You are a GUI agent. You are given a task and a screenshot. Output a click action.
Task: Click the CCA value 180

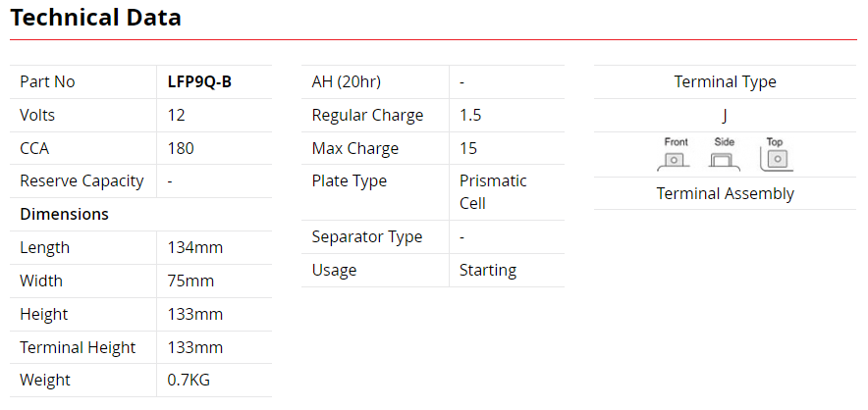tap(181, 149)
